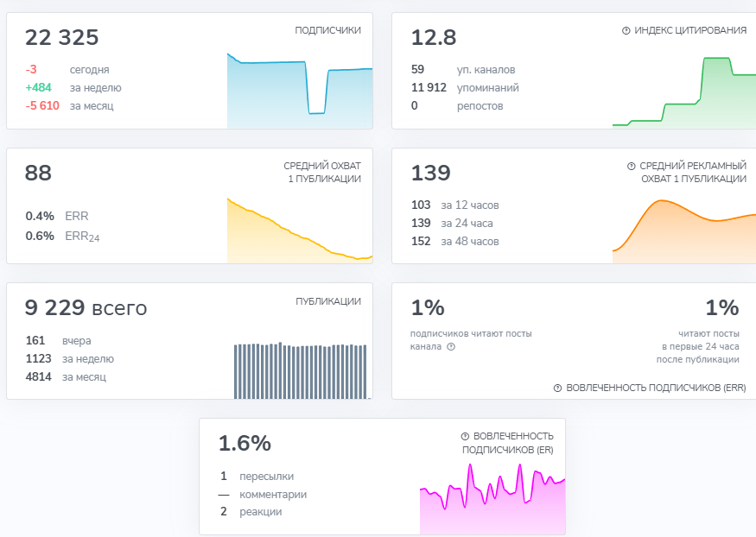This screenshot has height=537, width=756.
Task: Select the '+484' weekly subscriber change
Action: click(39, 88)
